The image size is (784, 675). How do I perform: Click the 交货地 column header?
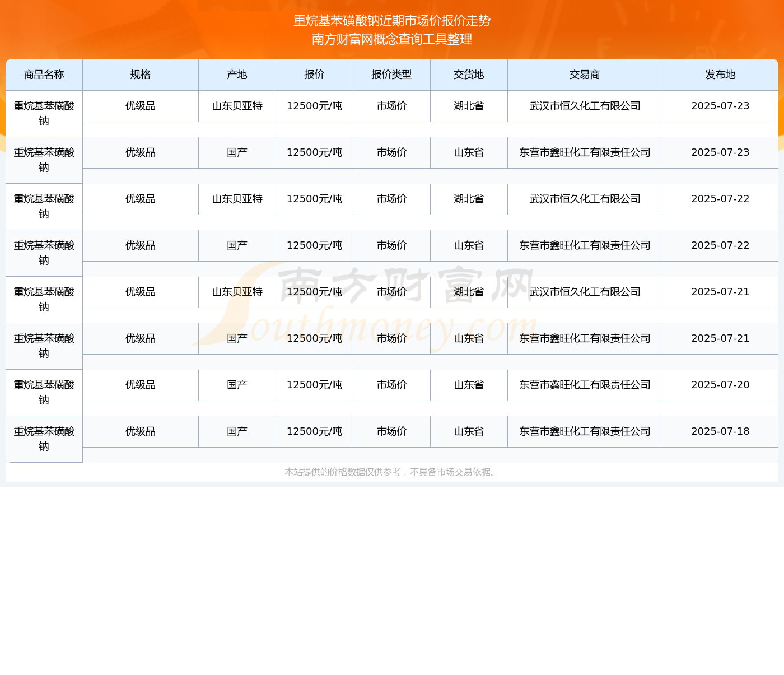click(469, 75)
